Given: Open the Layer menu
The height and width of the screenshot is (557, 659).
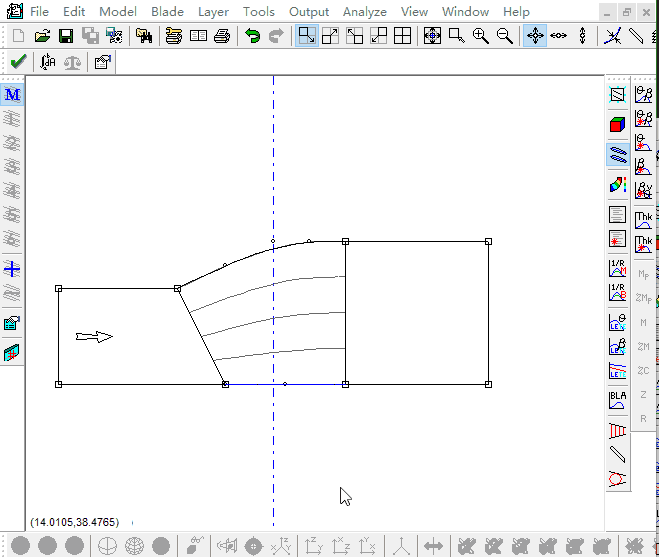Looking at the screenshot, I should pyautogui.click(x=213, y=12).
